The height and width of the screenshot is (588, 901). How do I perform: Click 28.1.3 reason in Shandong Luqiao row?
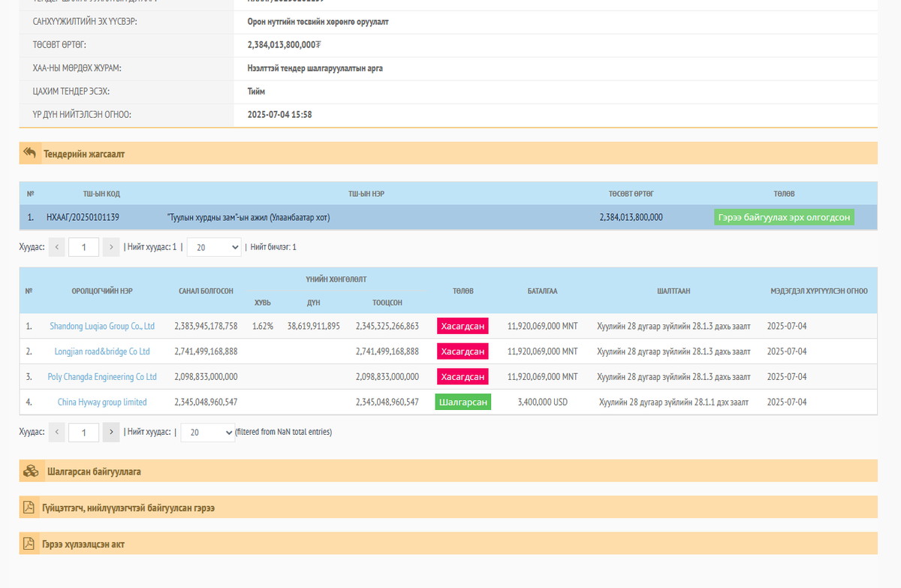click(673, 326)
